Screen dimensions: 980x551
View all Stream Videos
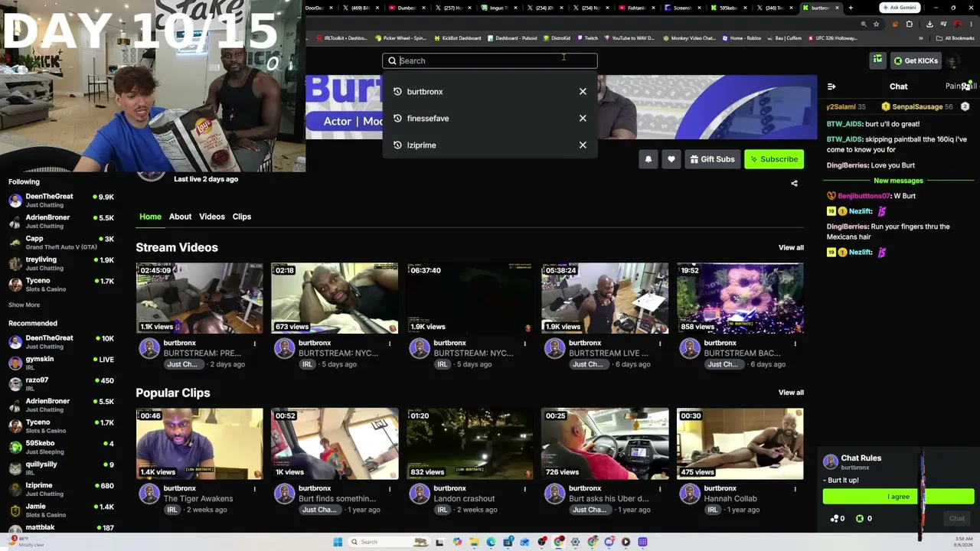[791, 248]
